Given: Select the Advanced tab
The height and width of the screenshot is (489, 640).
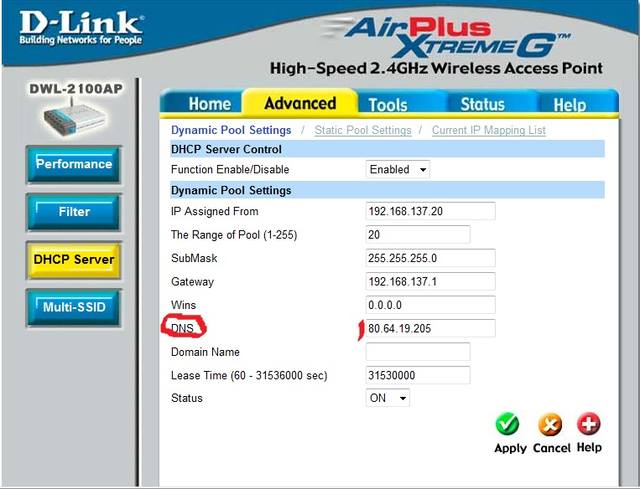Looking at the screenshot, I should (300, 103).
